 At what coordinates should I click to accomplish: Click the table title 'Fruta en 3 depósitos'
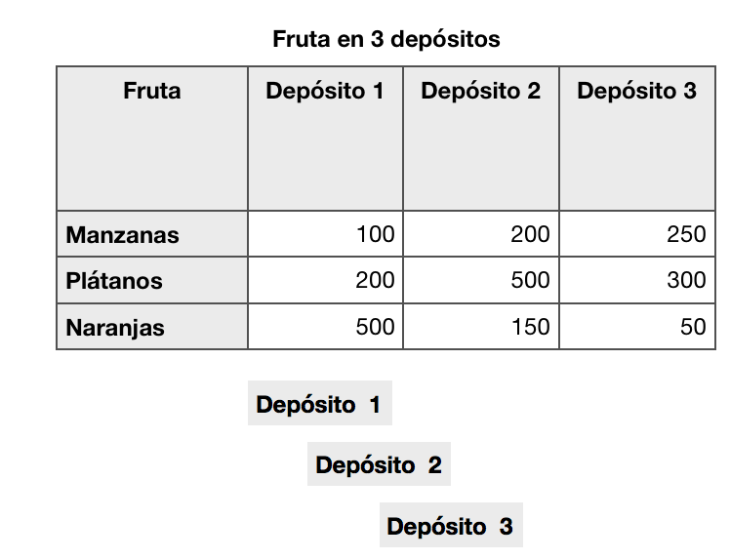(385, 40)
